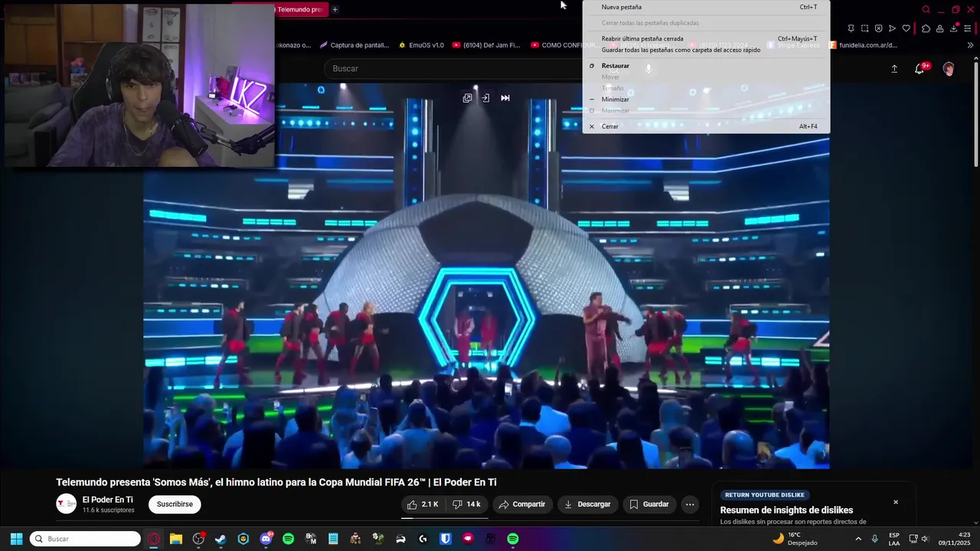Click the El Poder En Ti channel avatar
Screen dimensions: 980x551
pyautogui.click(x=67, y=504)
